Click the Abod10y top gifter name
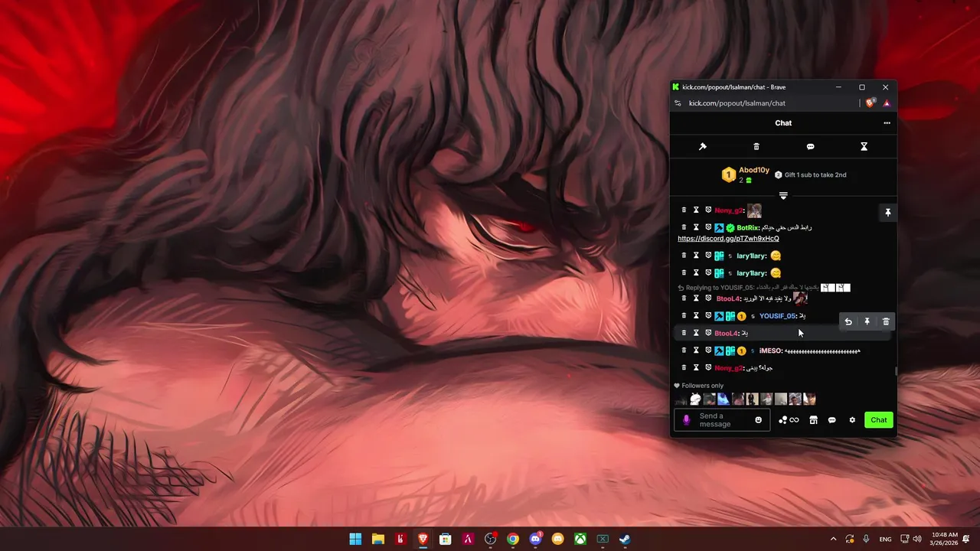Viewport: 980px width, 551px height. coord(754,170)
